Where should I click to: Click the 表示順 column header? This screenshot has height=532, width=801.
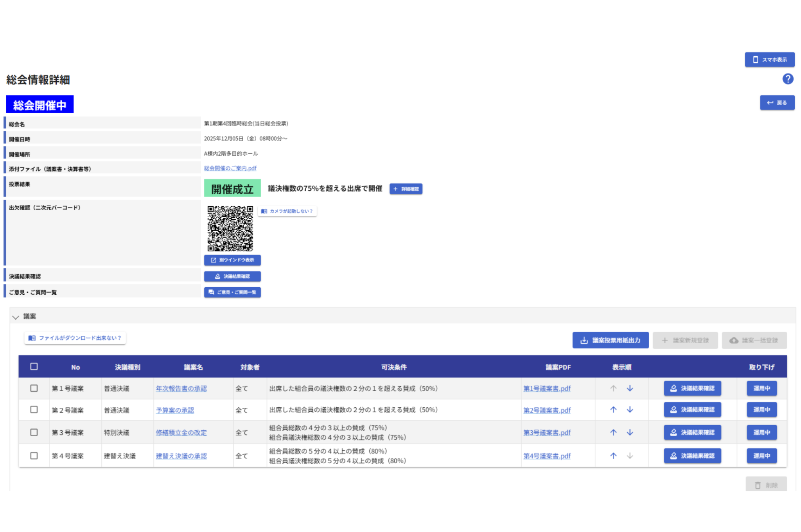pos(621,367)
